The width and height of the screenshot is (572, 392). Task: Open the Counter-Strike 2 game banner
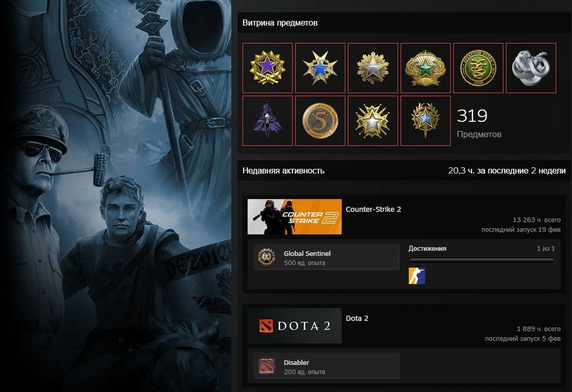pos(294,216)
